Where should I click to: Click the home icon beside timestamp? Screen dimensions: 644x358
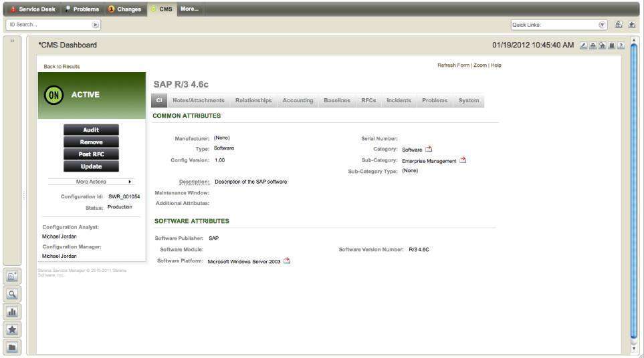coord(602,45)
